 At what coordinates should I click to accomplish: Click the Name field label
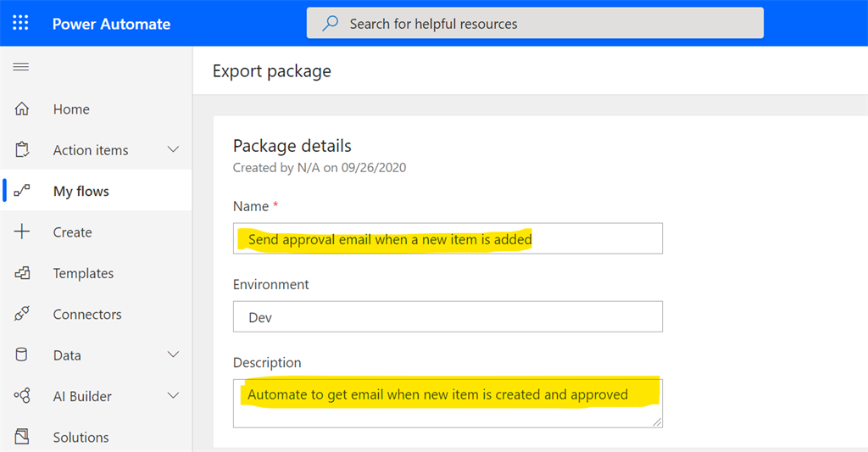(x=251, y=207)
